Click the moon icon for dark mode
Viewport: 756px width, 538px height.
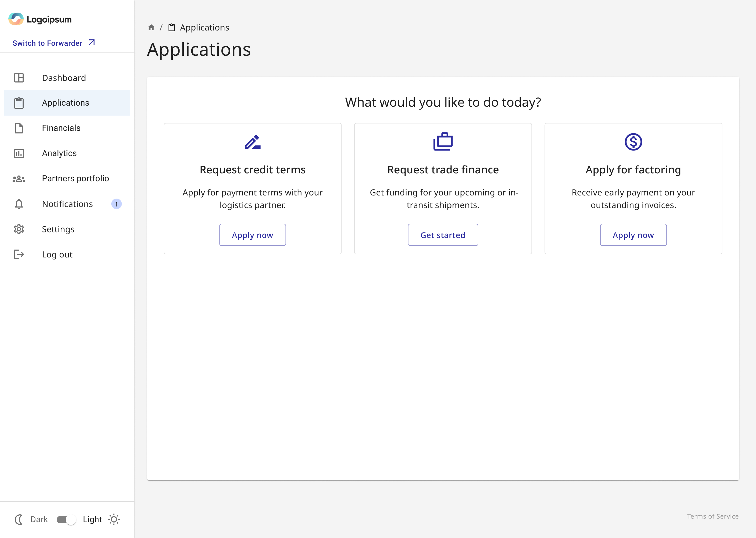(19, 519)
